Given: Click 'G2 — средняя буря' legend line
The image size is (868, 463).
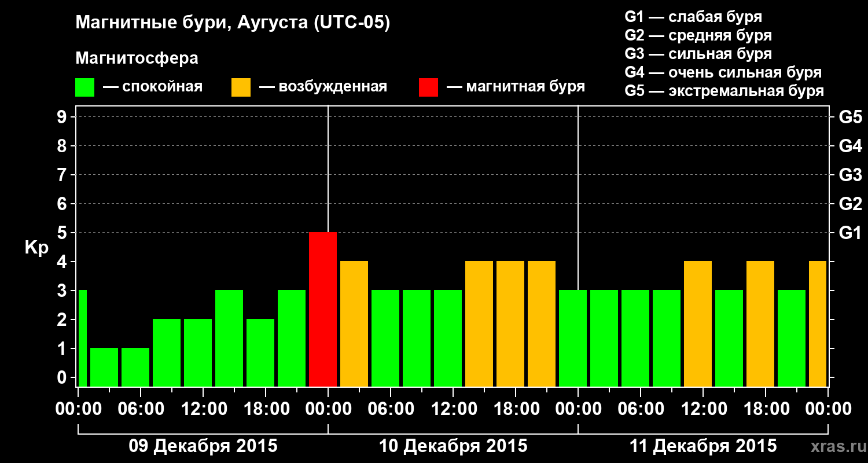Looking at the screenshot, I should 698,35.
